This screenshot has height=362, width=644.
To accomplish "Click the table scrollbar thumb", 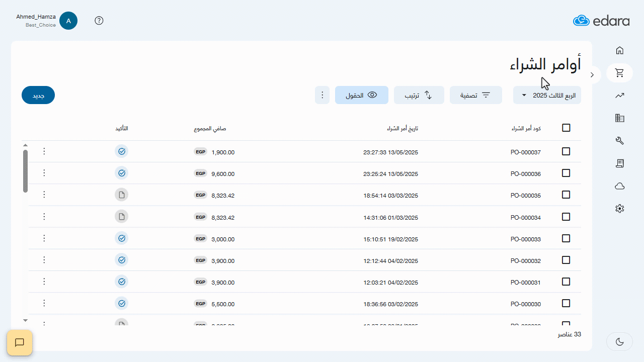I will point(26,171).
